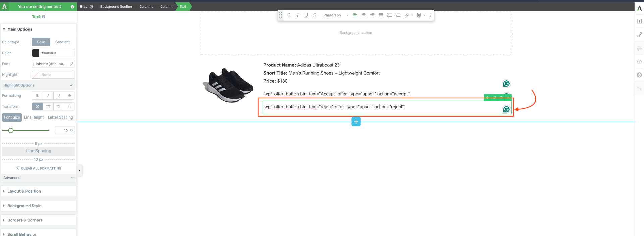This screenshot has height=236, width=644.
Task: Click the Thrive Architect logo at top left
Action: (x=4, y=7)
